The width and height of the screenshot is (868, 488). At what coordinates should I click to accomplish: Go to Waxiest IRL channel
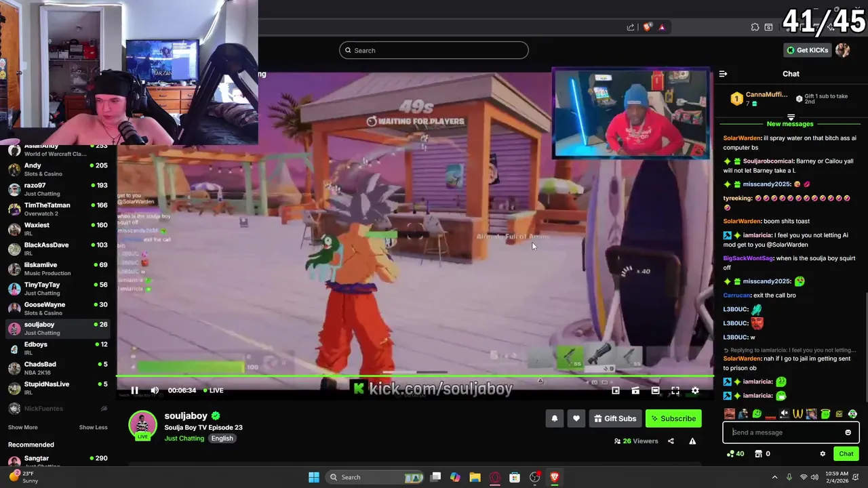58,229
